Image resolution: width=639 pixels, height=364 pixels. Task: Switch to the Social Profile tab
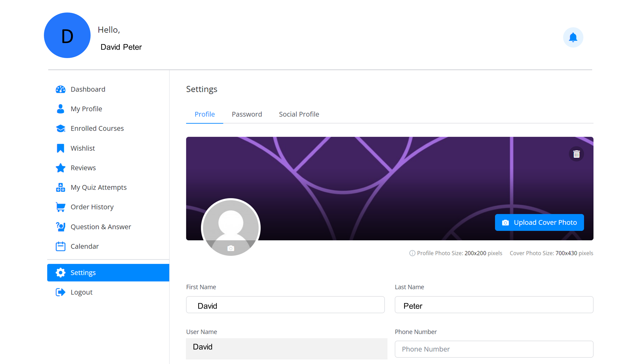coord(299,114)
